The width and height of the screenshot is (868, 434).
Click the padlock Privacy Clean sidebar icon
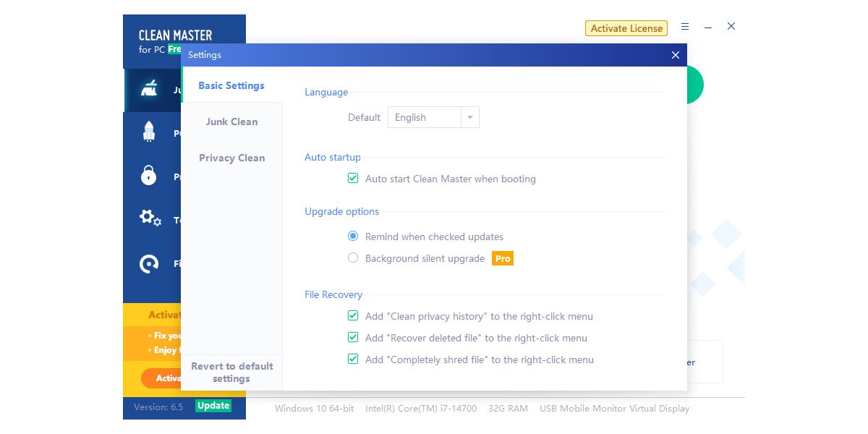pos(149,176)
